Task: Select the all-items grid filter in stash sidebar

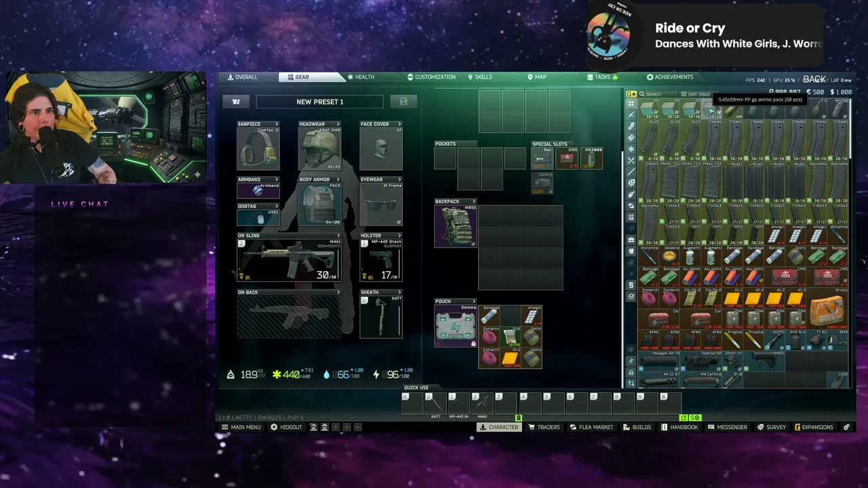Action: coord(631,104)
